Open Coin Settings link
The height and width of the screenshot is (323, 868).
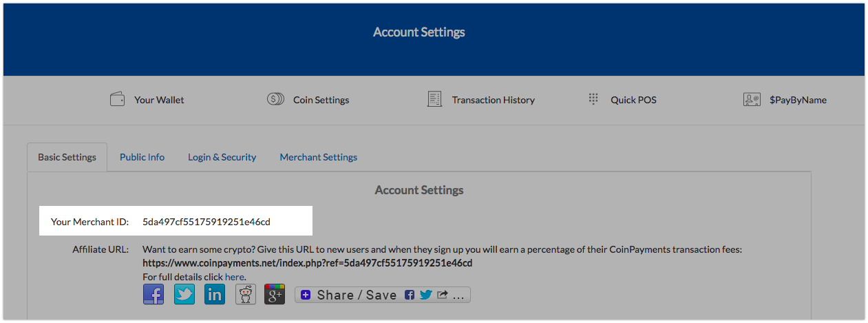[x=321, y=100]
